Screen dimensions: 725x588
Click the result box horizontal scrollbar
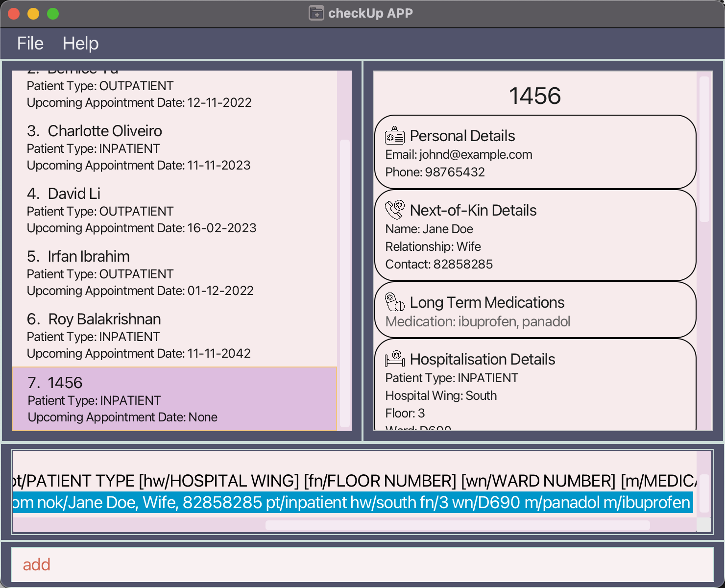[x=458, y=525]
